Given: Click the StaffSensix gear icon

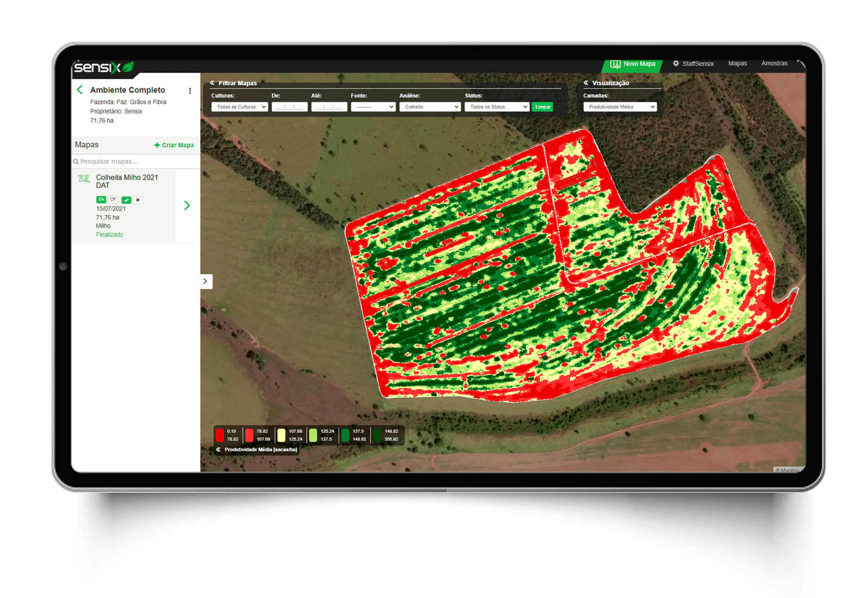Looking at the screenshot, I should pyautogui.click(x=676, y=63).
